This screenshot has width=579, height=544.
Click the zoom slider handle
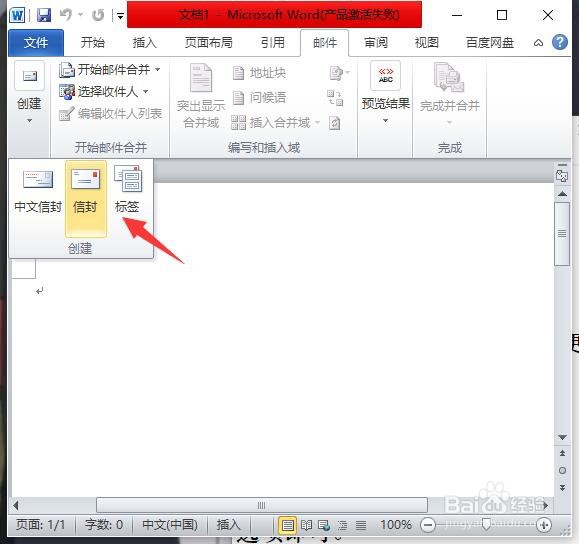[x=486, y=524]
